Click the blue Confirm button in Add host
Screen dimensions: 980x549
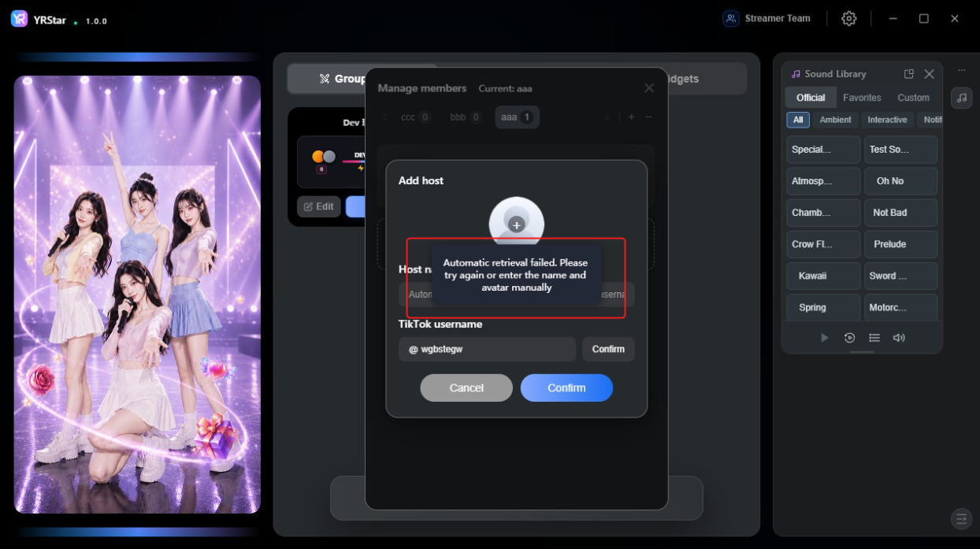(x=566, y=388)
